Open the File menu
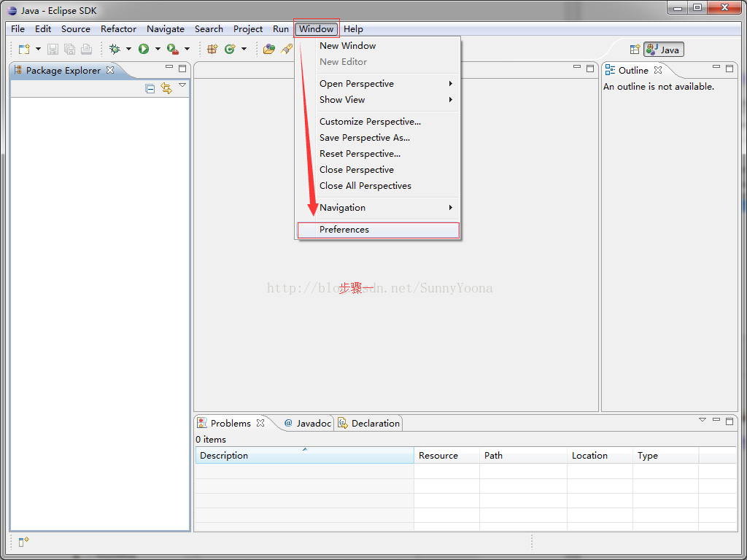The height and width of the screenshot is (560, 747). click(x=18, y=29)
